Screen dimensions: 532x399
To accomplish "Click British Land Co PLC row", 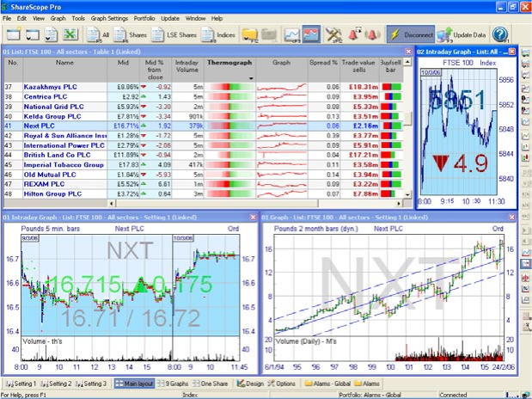I will (204, 155).
